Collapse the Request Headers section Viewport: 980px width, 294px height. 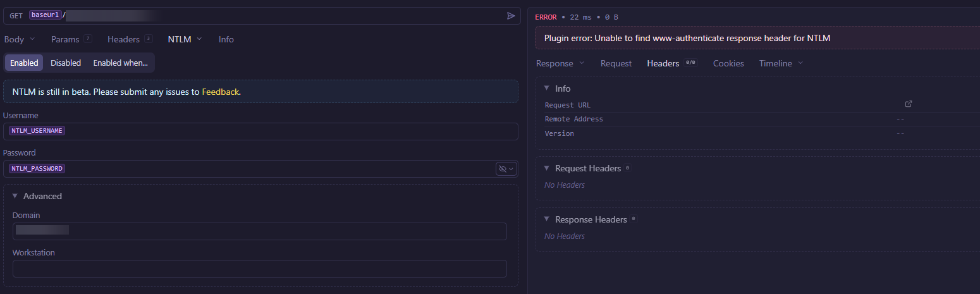click(547, 168)
